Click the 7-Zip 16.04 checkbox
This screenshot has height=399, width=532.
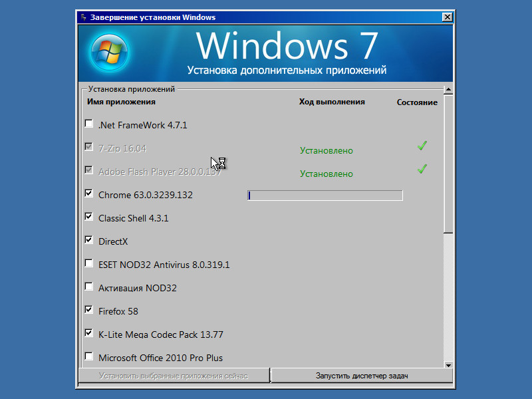(89, 147)
